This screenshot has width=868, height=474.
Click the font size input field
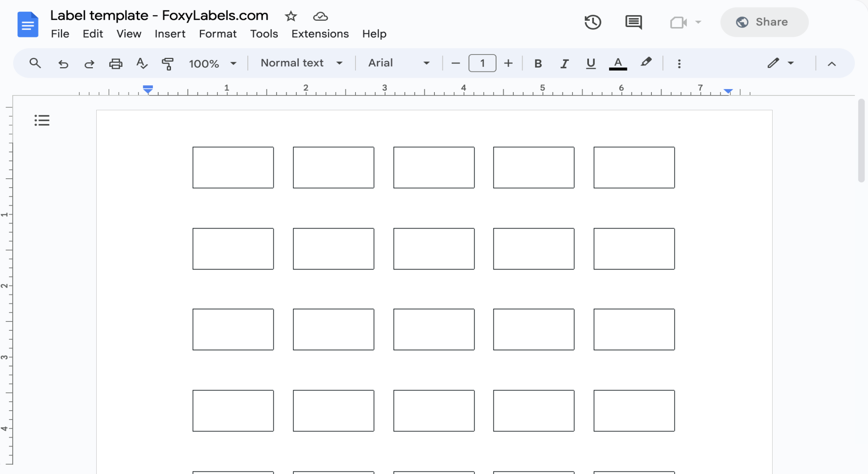tap(482, 63)
